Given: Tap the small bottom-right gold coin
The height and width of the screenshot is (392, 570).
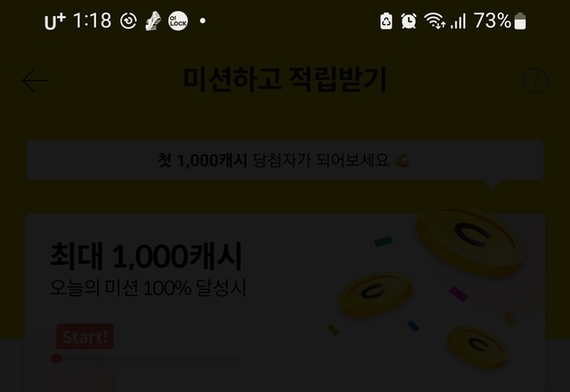Looking at the screenshot, I should click(477, 347).
